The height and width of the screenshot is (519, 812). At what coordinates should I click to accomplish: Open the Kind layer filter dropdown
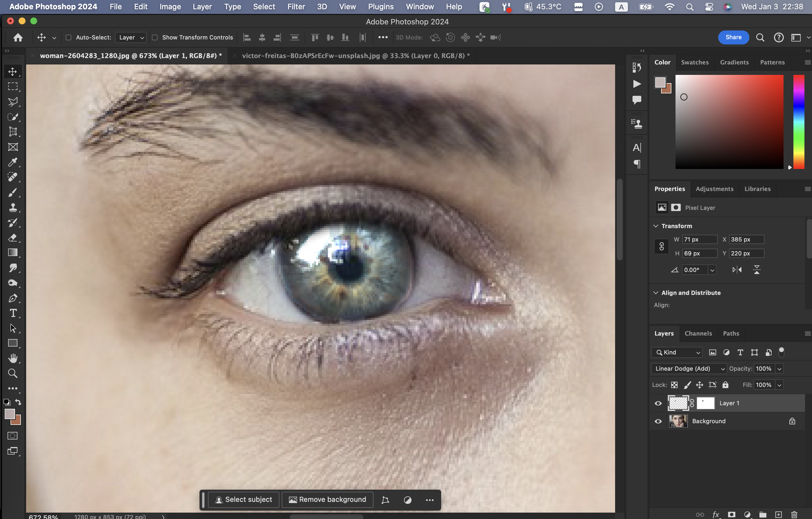pos(677,352)
